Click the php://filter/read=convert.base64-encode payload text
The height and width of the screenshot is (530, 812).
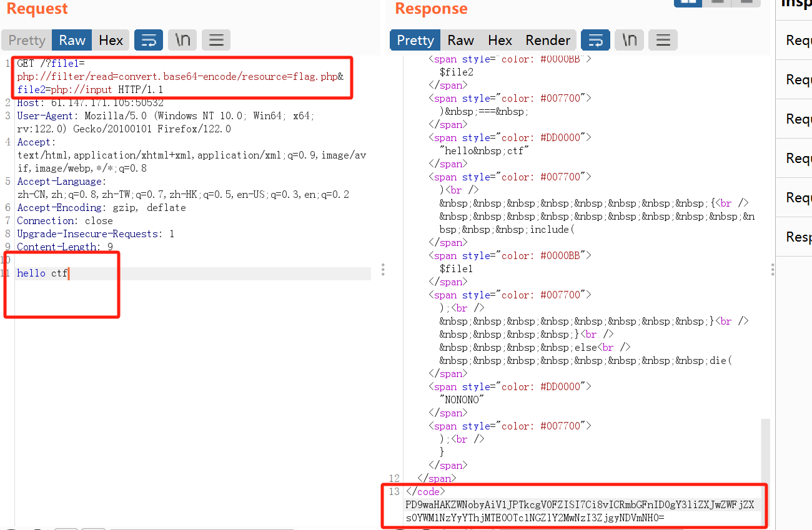[180, 76]
